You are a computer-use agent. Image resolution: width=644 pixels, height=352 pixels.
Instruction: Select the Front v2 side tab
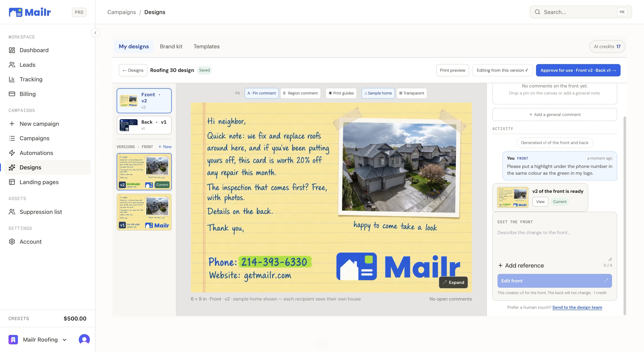click(x=144, y=101)
